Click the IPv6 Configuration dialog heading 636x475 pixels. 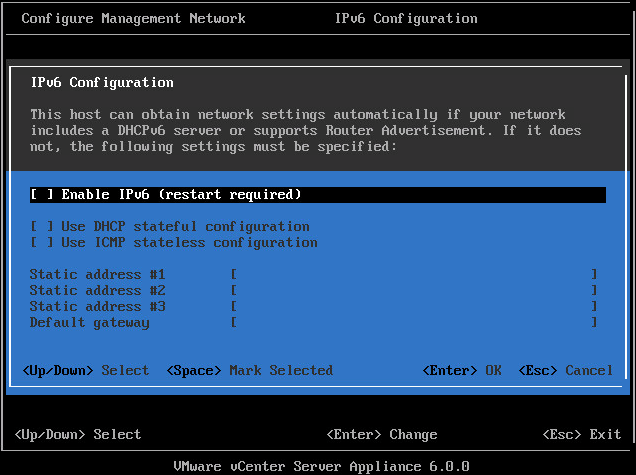pyautogui.click(x=102, y=83)
